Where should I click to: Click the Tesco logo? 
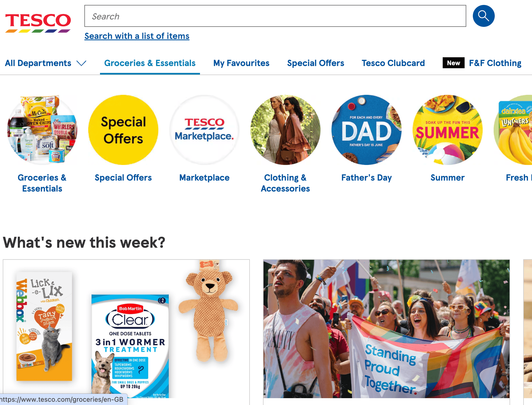tap(38, 23)
